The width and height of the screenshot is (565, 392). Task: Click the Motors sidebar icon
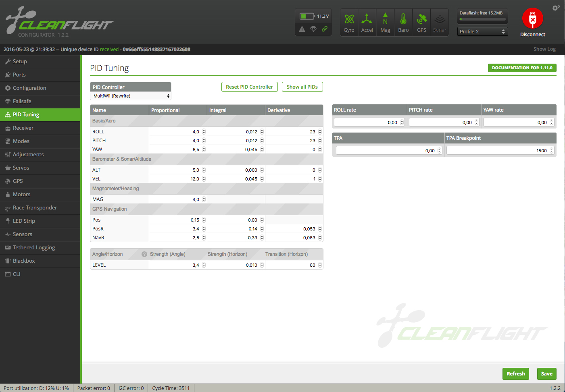[8, 194]
